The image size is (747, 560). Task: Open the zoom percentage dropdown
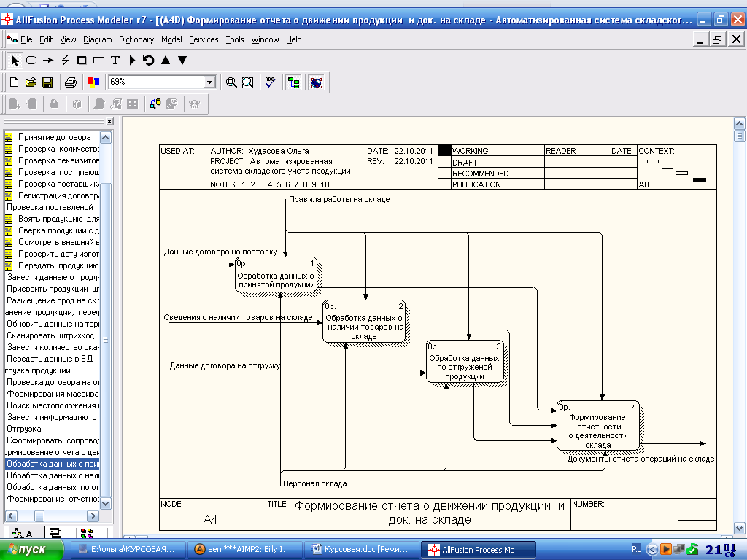[209, 82]
